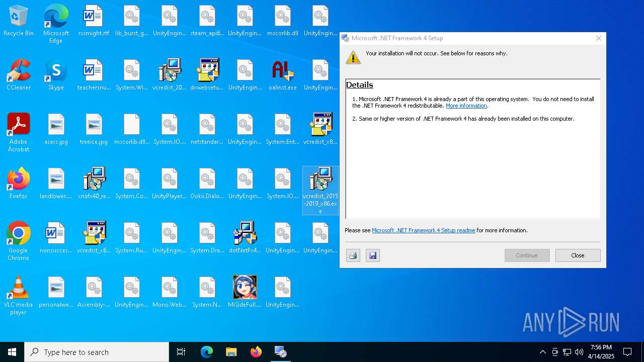Select the vcredist_2015-2019_x86.exe icon
The height and width of the screenshot is (362, 644).
pyautogui.click(x=320, y=191)
